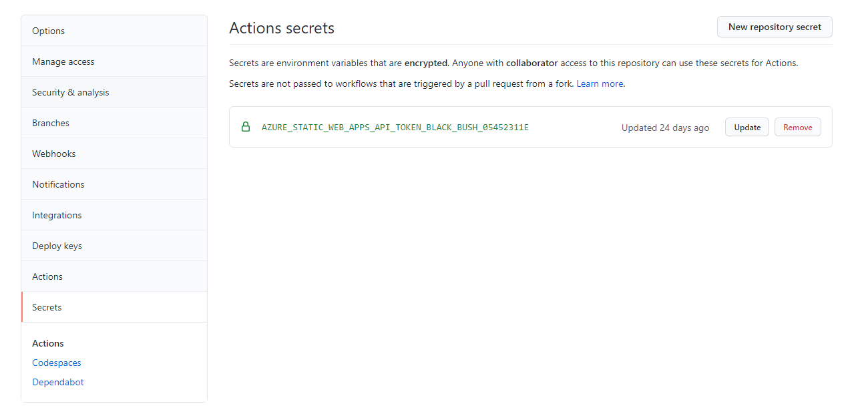
Task: Open the Integrations settings page
Action: point(57,214)
